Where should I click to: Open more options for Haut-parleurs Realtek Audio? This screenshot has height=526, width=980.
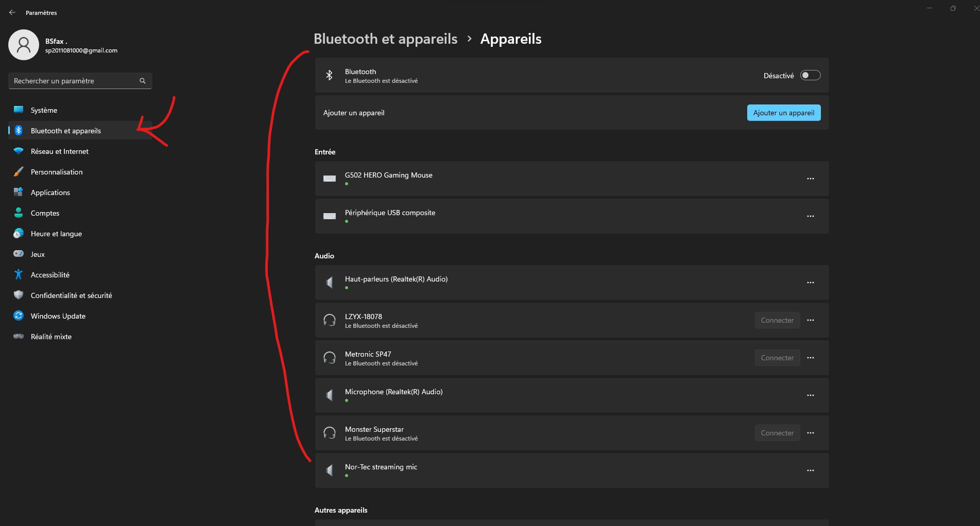[810, 283]
